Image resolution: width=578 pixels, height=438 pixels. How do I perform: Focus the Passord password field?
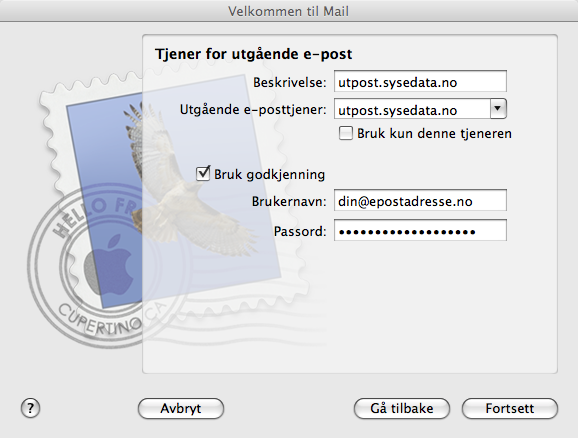coord(420,230)
